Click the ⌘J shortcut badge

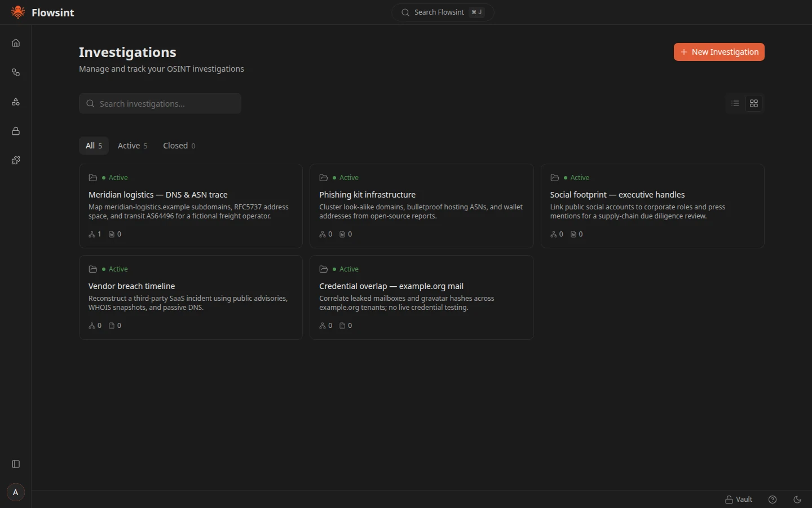point(477,12)
